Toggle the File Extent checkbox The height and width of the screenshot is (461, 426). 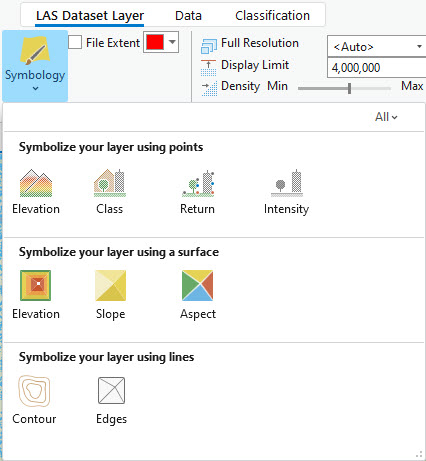75,42
